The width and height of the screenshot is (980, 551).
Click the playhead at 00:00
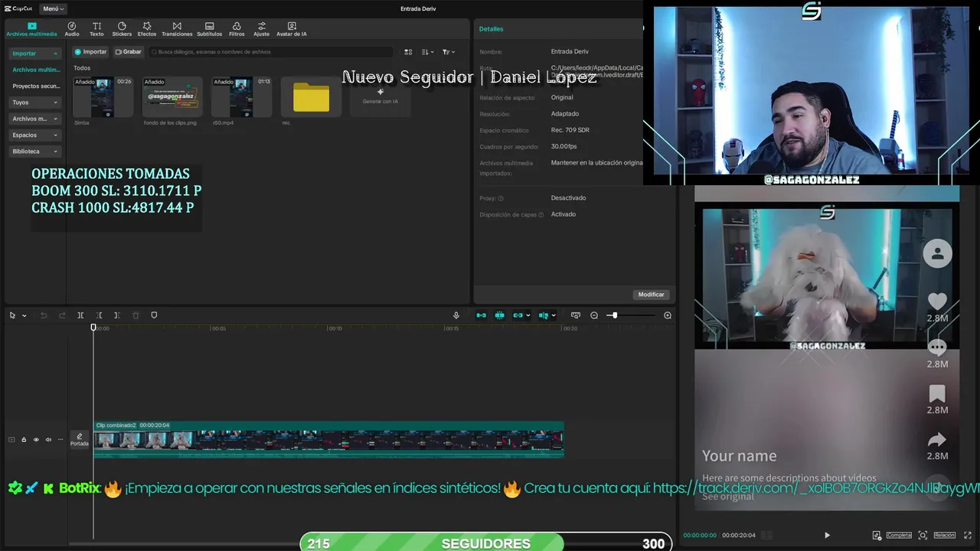tap(93, 328)
